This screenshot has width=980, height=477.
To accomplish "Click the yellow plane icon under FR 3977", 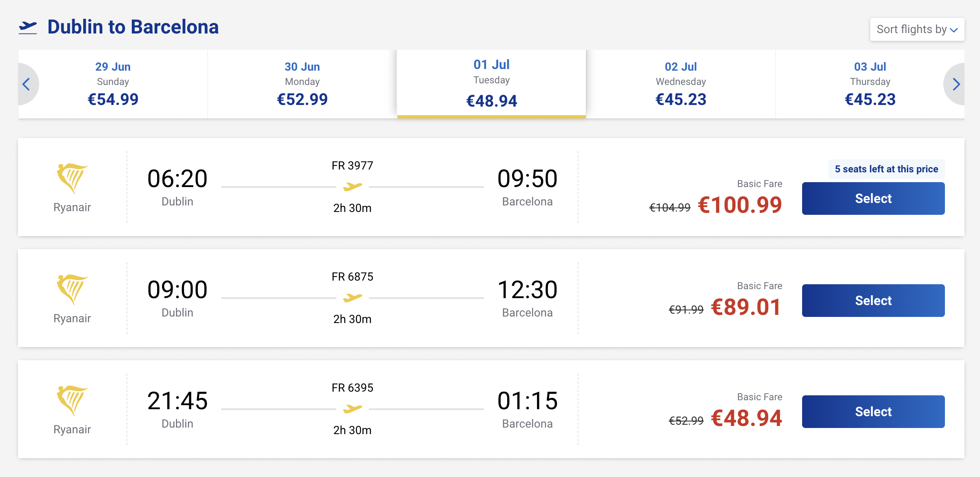I will tap(353, 187).
